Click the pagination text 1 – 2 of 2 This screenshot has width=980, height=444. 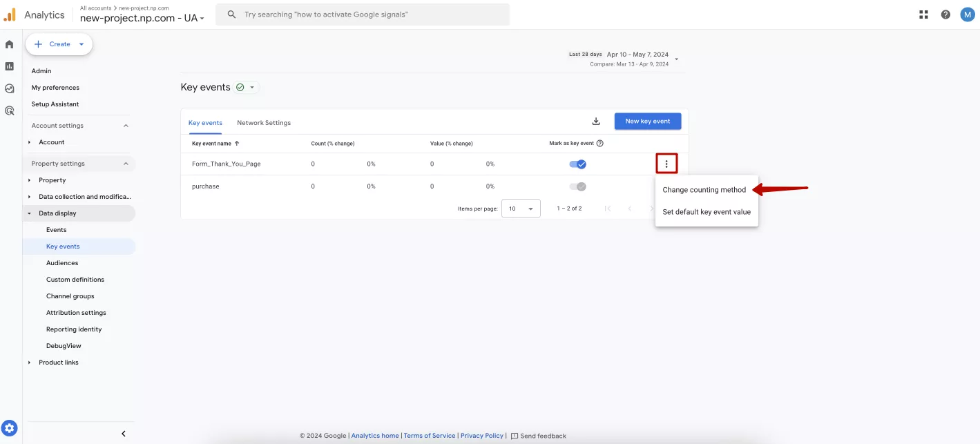pyautogui.click(x=570, y=209)
